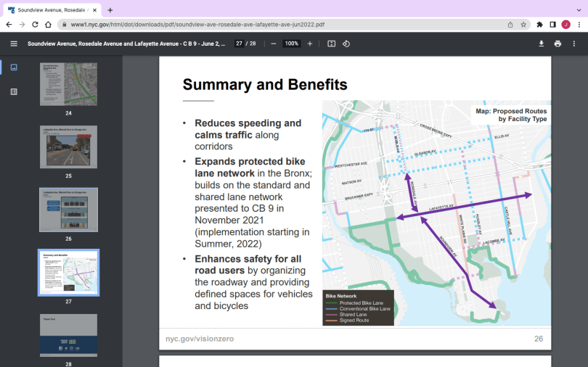Click the zoom out minus button

[274, 44]
